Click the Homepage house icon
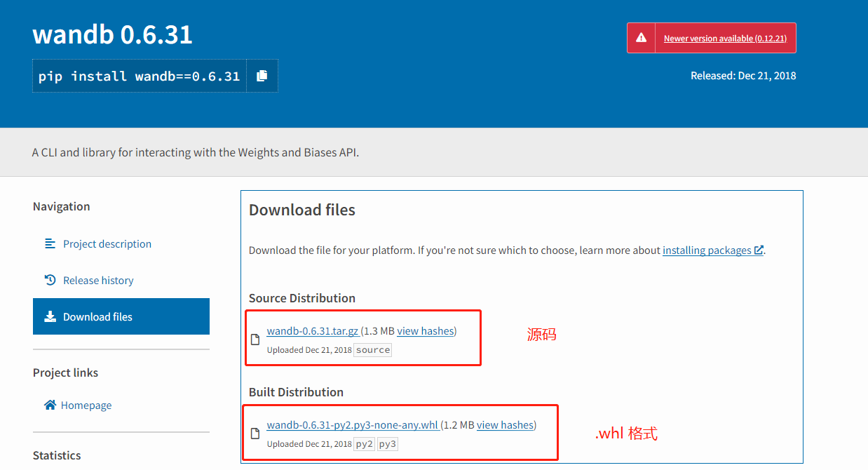The height and width of the screenshot is (470, 868). pyautogui.click(x=50, y=405)
